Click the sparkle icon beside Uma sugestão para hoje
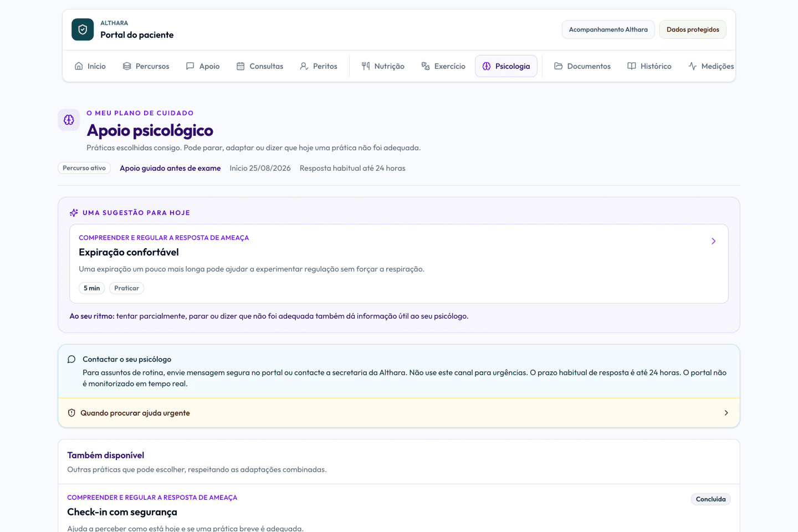The image size is (798, 532). [x=74, y=213]
